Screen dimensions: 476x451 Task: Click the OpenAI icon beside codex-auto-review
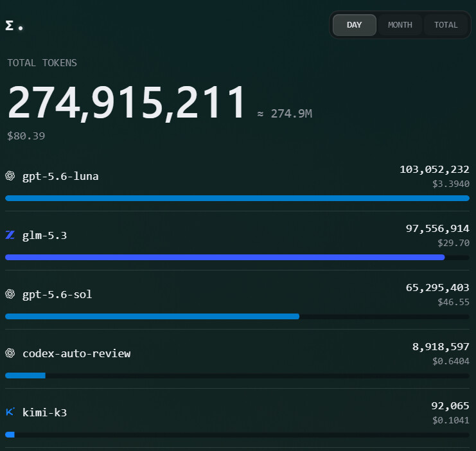10,353
